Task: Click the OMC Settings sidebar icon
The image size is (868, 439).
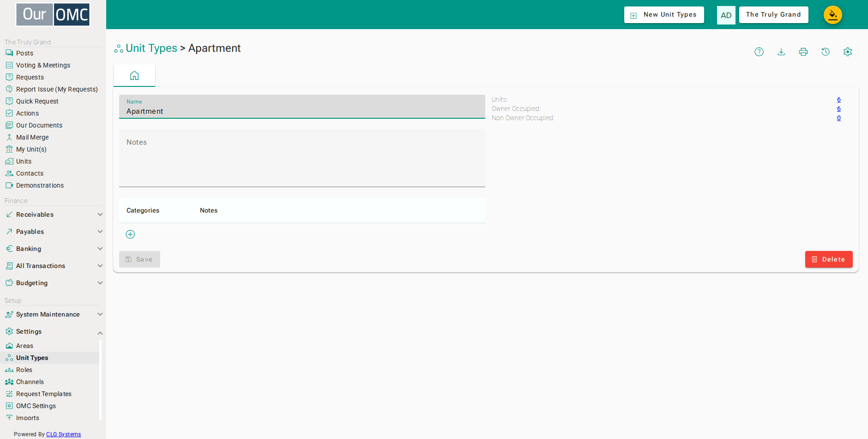Action: [x=9, y=406]
